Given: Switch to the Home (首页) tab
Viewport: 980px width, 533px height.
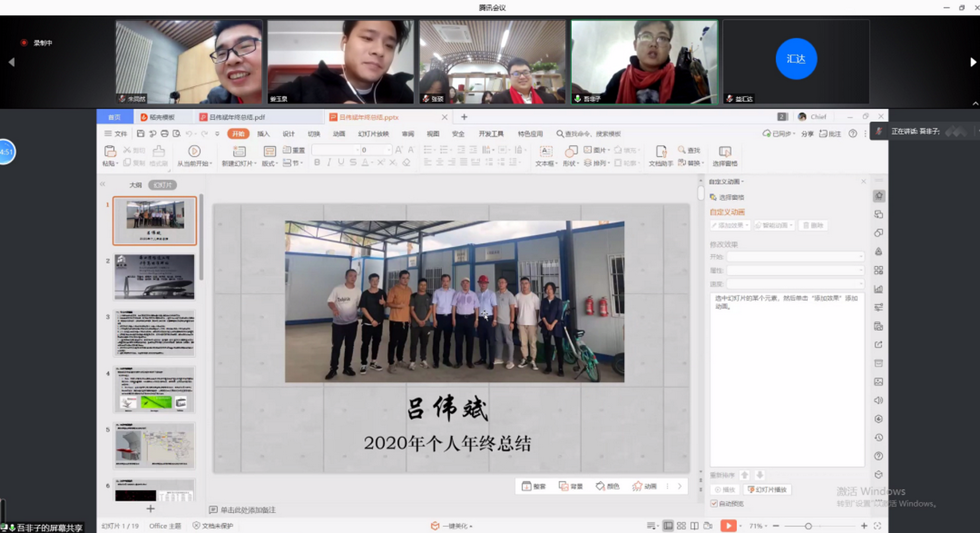Looking at the screenshot, I should coord(114,117).
